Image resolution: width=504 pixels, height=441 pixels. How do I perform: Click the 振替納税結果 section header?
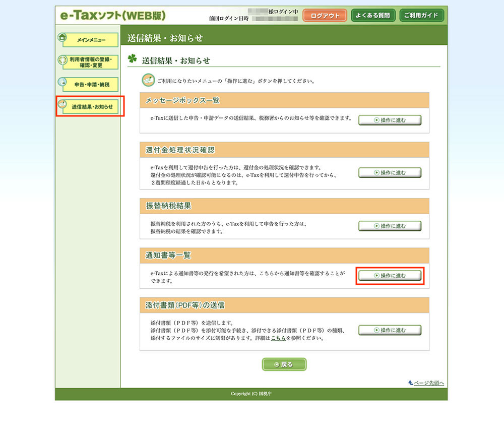[x=284, y=206]
